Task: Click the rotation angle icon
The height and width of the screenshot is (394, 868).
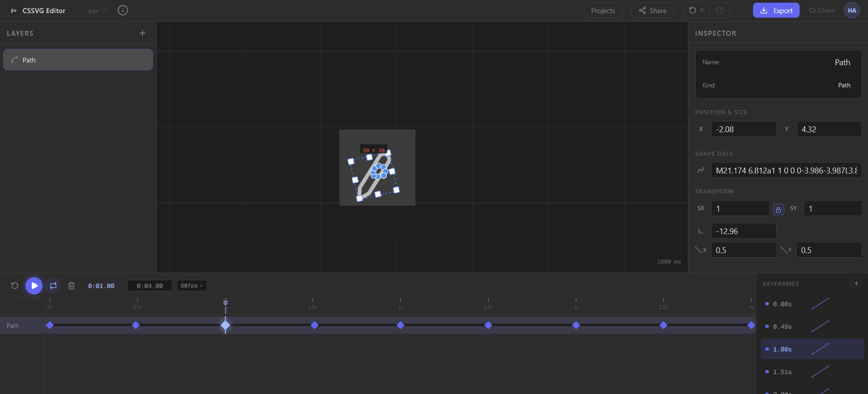Action: coord(701,231)
